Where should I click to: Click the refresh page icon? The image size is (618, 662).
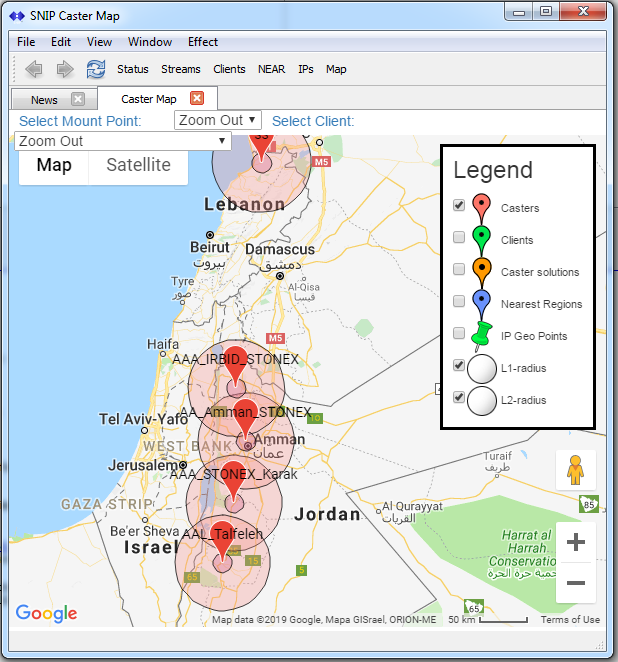96,69
